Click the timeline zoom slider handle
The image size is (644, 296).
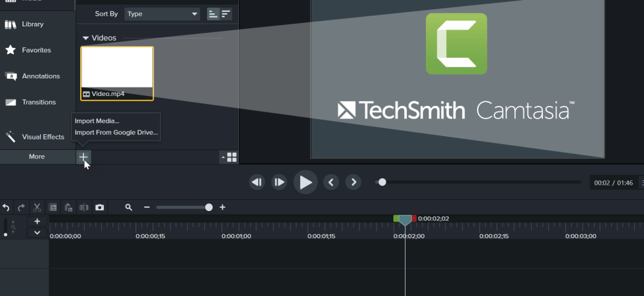209,207
